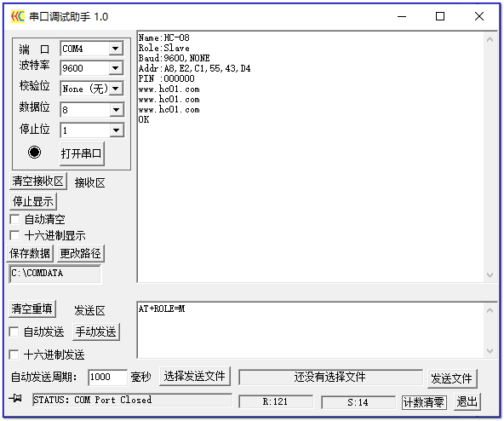Click the STATUS: COM Port Closed text
The height and width of the screenshot is (421, 504).
coord(92,400)
